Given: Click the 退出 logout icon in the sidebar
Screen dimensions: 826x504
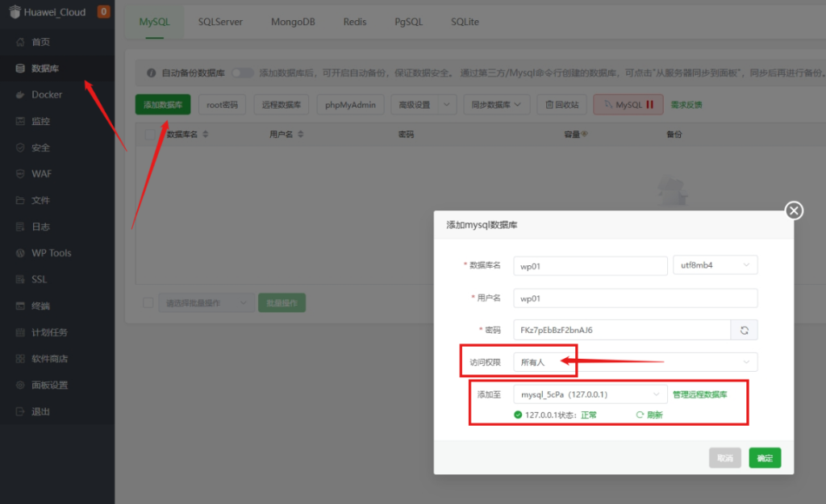Looking at the screenshot, I should (x=20, y=411).
